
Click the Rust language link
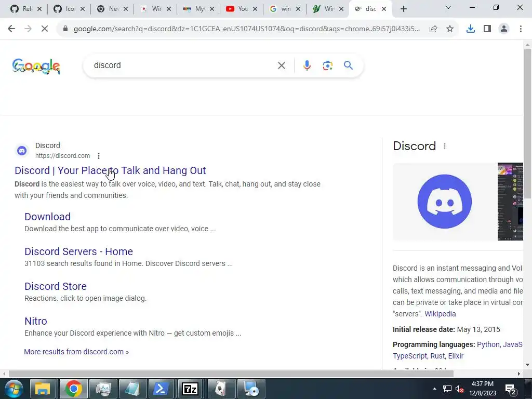(437, 356)
